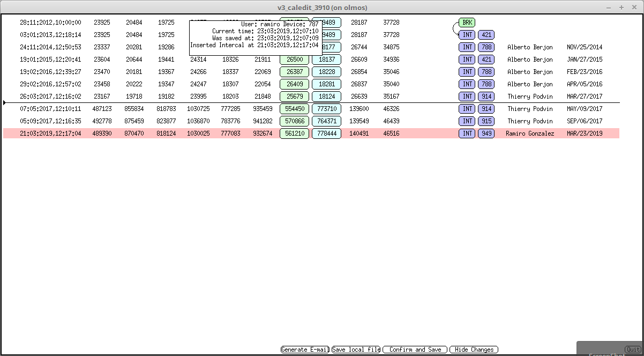Click Generate E-mail button
644x356 pixels.
(305, 350)
